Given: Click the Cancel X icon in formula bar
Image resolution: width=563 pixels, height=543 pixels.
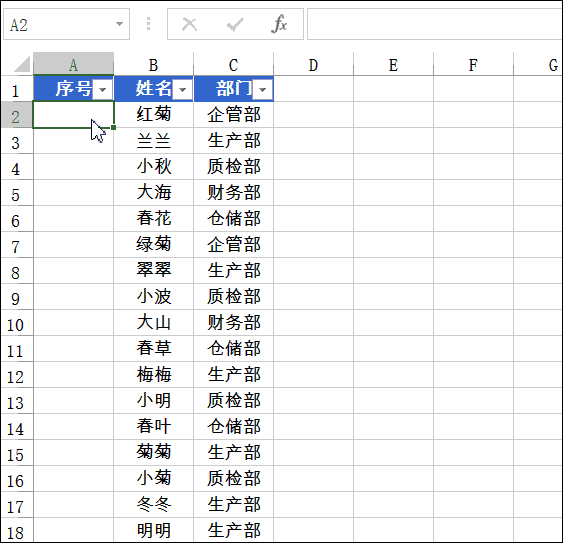Looking at the screenshot, I should pos(189,24).
